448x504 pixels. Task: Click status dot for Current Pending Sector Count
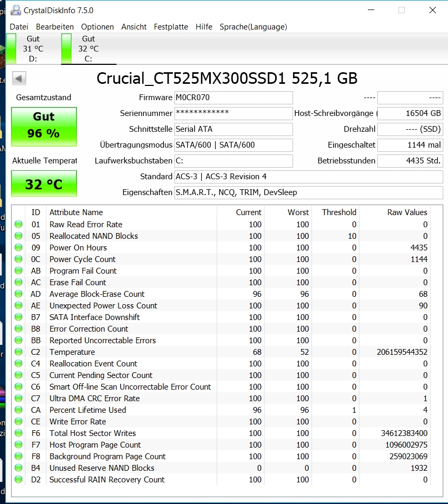coord(18,375)
